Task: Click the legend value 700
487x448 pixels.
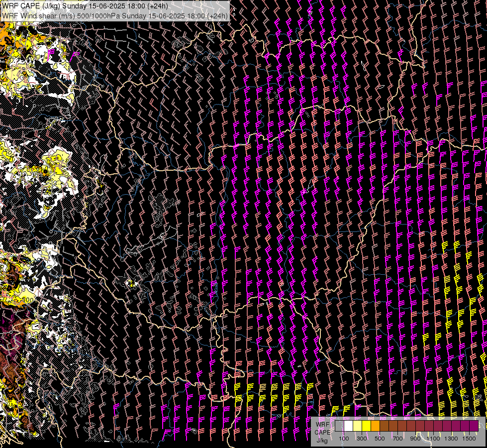Action: (x=397, y=439)
